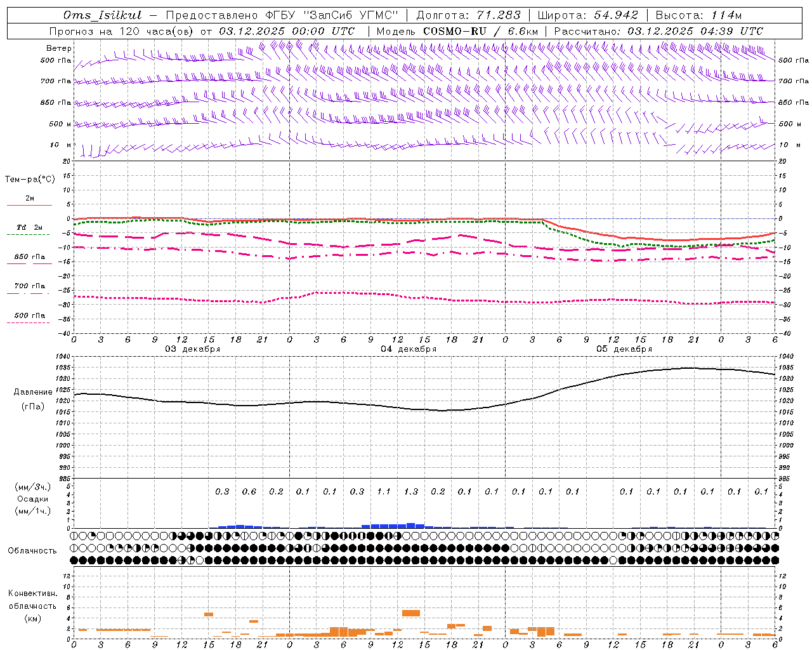Click the 'Тем-ра(°C)' temperature label
812x650 pixels.
30,180
